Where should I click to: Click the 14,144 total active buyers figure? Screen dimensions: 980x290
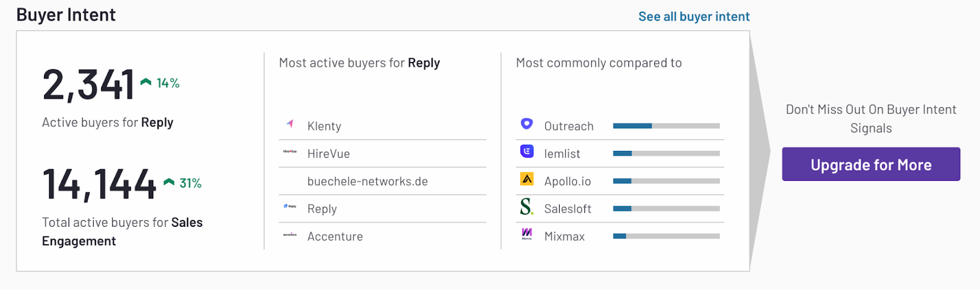pos(99,184)
